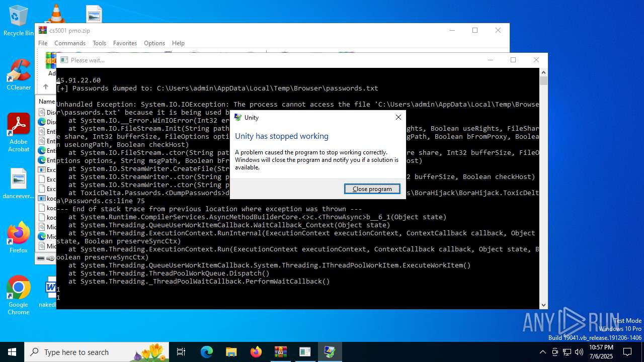Screen dimensions: 644x362
Task: Click the 'Passwords dumped to' console line
Action: [217, 88]
